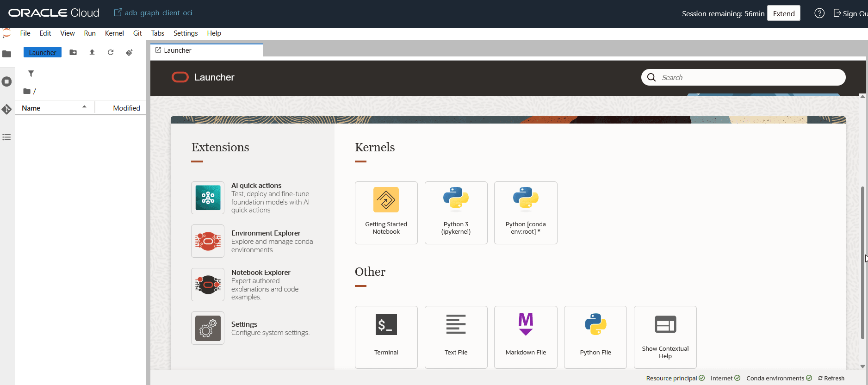
Task: Open the file browser sidebar icon
Action: click(6, 54)
